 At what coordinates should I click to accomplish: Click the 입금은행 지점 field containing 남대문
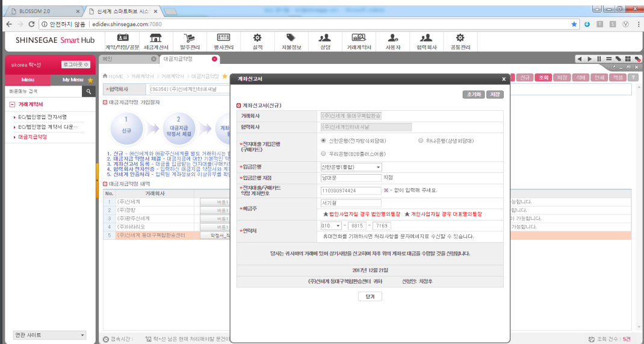(351, 178)
